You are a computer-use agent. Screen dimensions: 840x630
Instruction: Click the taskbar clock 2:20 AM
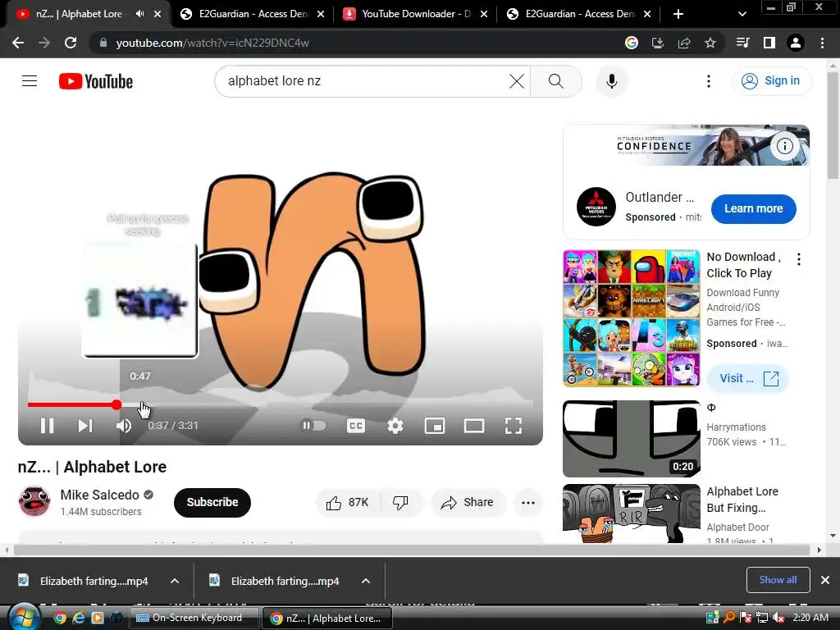click(810, 618)
